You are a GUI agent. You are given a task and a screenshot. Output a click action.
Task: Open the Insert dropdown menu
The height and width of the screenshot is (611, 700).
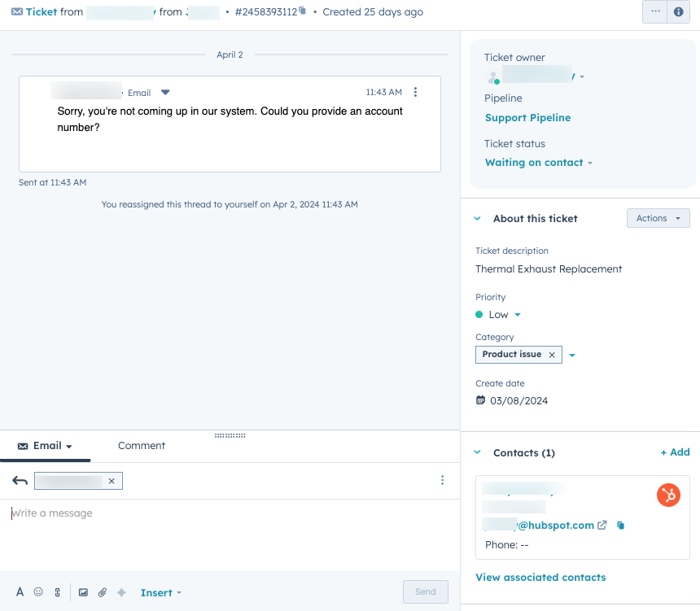(x=160, y=593)
